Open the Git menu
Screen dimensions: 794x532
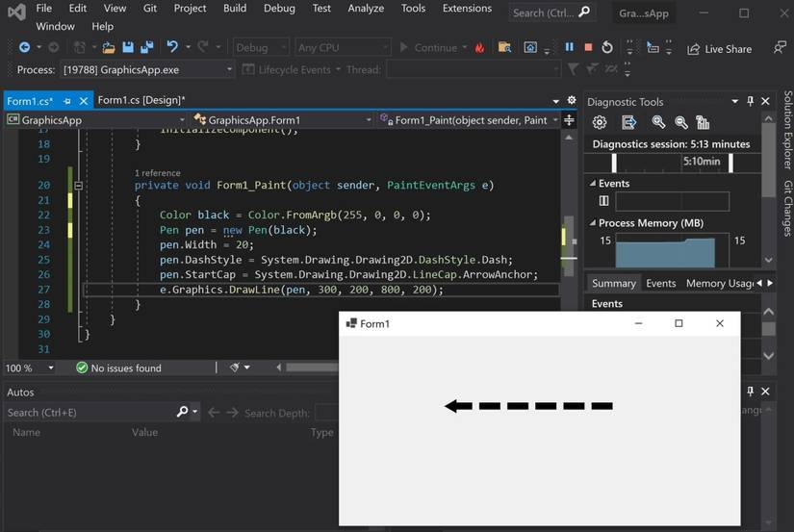point(149,8)
